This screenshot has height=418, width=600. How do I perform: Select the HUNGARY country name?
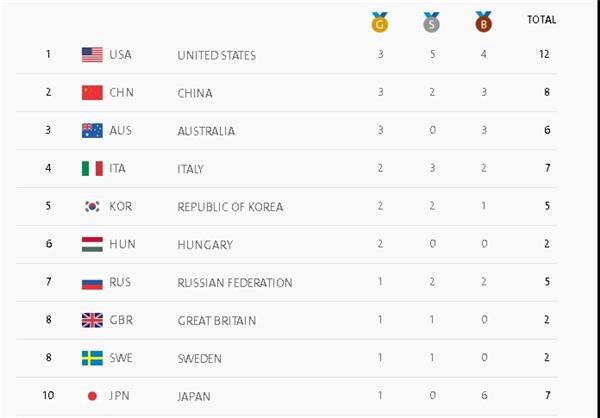[x=205, y=245]
